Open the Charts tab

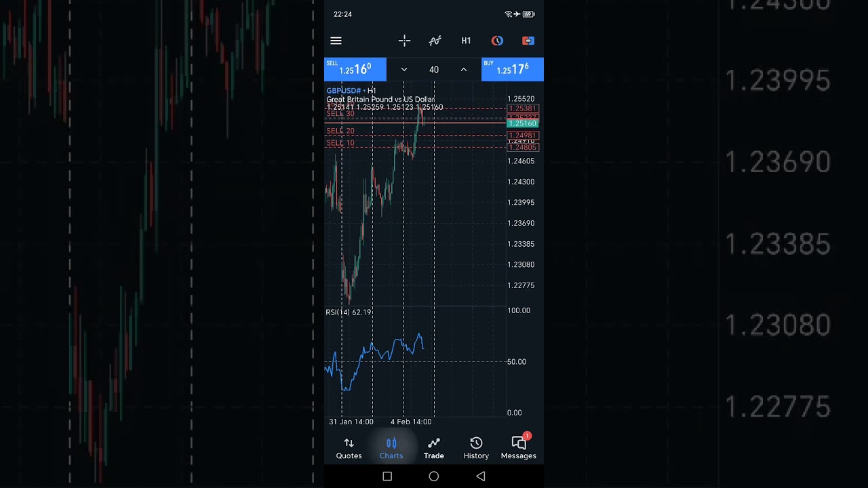[x=391, y=449]
